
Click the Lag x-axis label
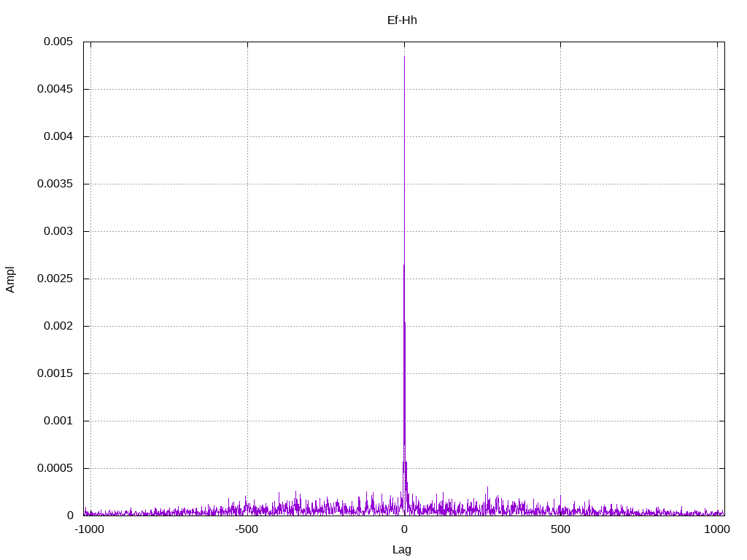coord(402,550)
